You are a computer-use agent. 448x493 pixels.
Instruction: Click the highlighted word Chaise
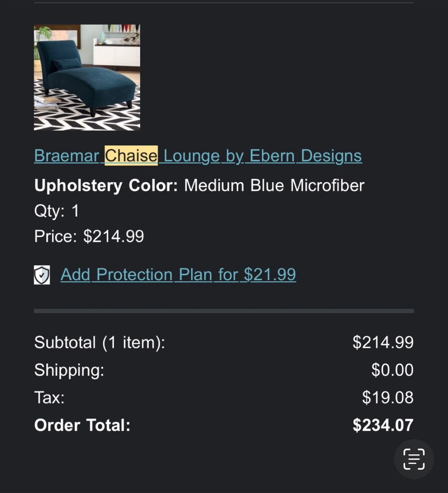click(131, 156)
